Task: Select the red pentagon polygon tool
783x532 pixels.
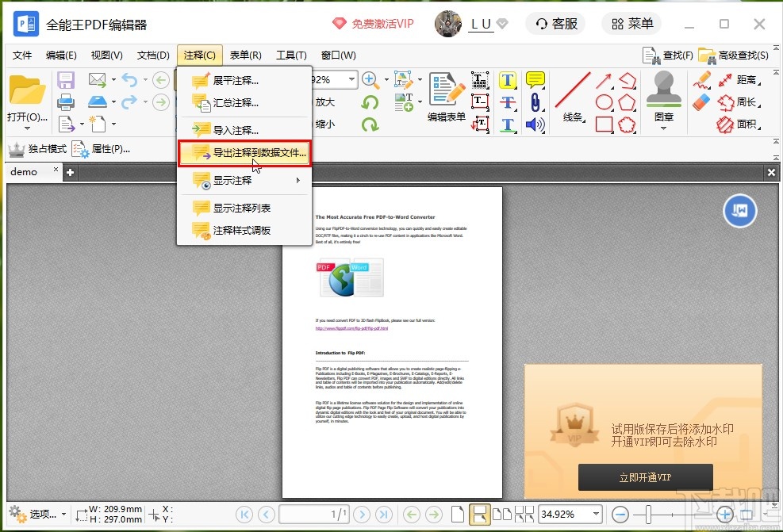Action: 627,102
